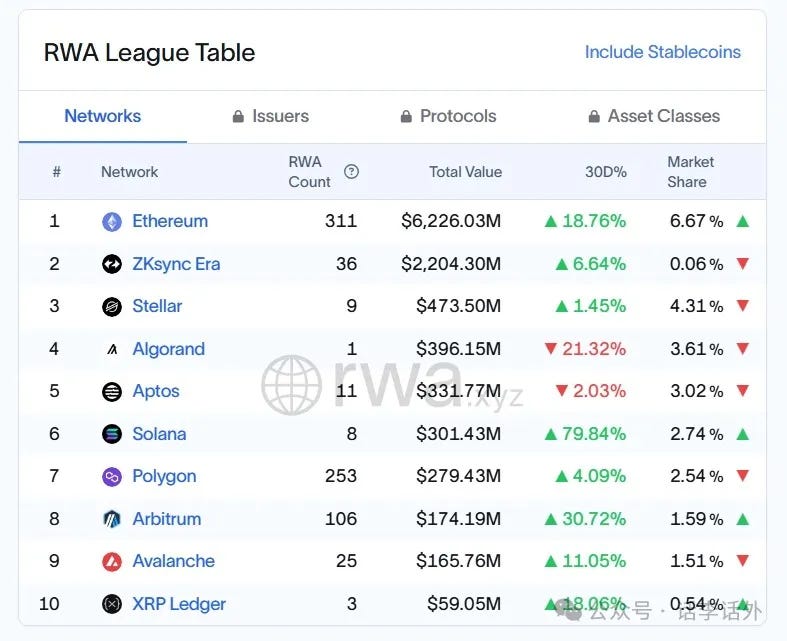The height and width of the screenshot is (641, 787).
Task: Switch to the Issuers tab
Action: 271,116
